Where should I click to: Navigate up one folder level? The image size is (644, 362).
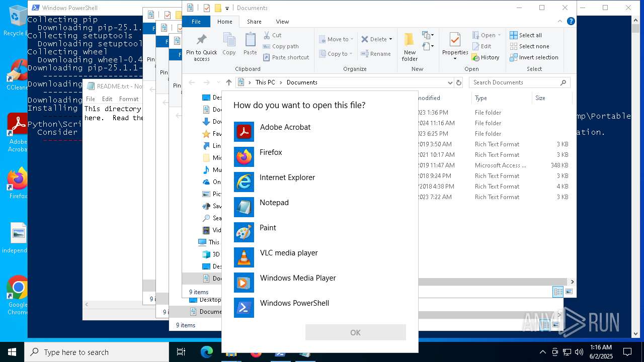(x=228, y=82)
